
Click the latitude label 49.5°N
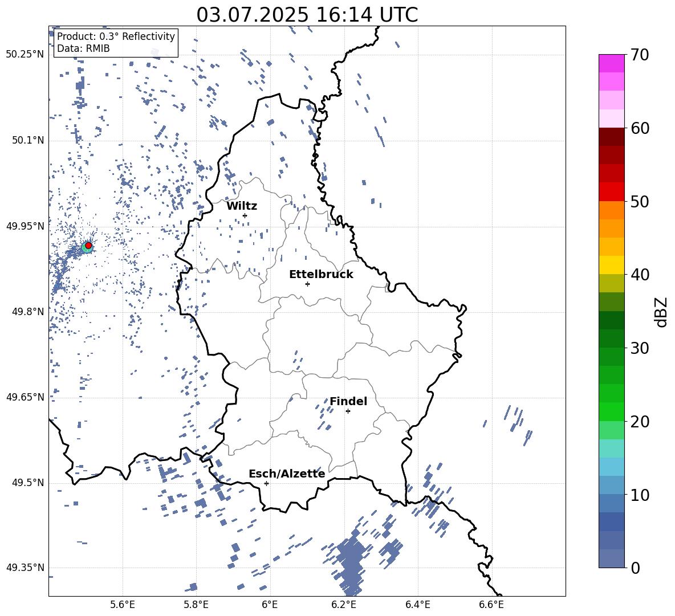(x=28, y=483)
